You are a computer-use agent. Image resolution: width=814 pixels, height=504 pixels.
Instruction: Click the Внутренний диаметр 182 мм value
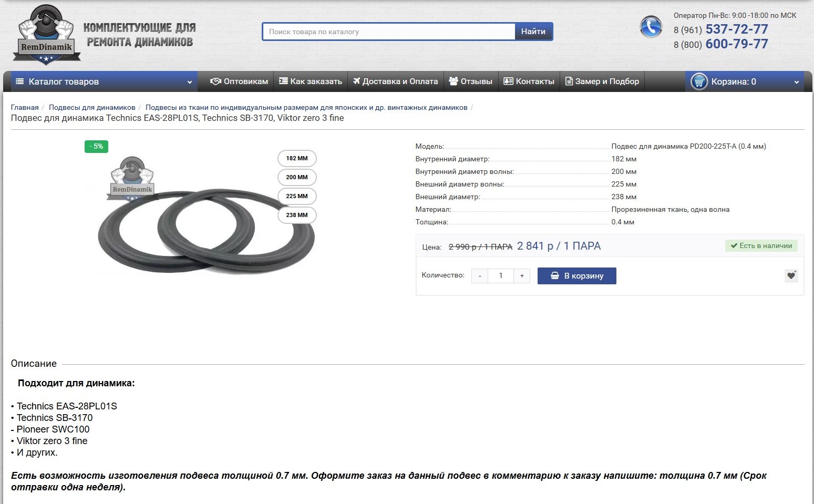tap(624, 159)
